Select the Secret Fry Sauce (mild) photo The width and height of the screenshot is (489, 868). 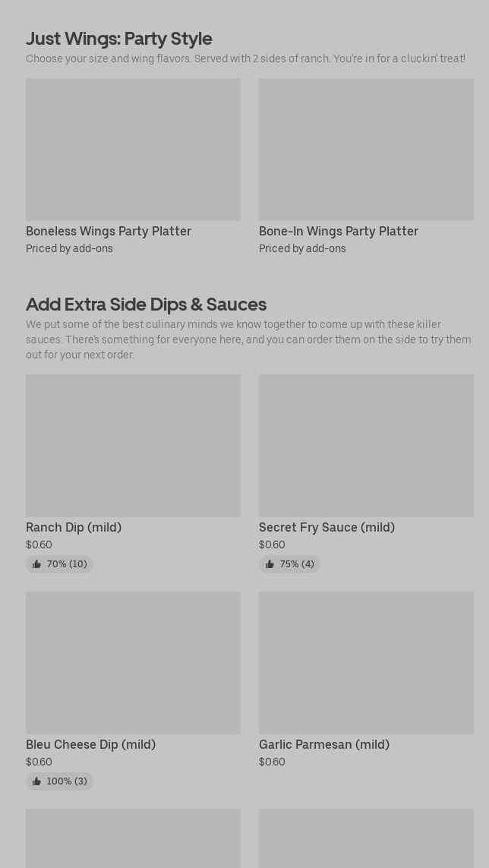pos(366,446)
